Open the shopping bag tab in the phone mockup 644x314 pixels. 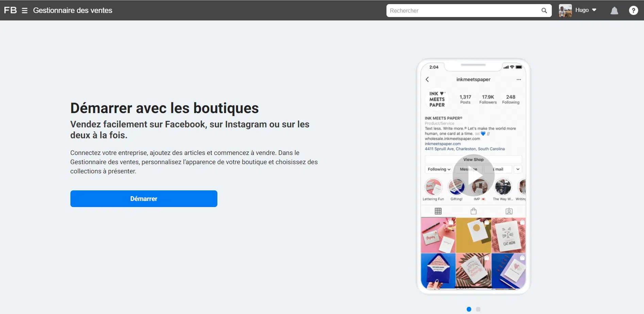[474, 211]
